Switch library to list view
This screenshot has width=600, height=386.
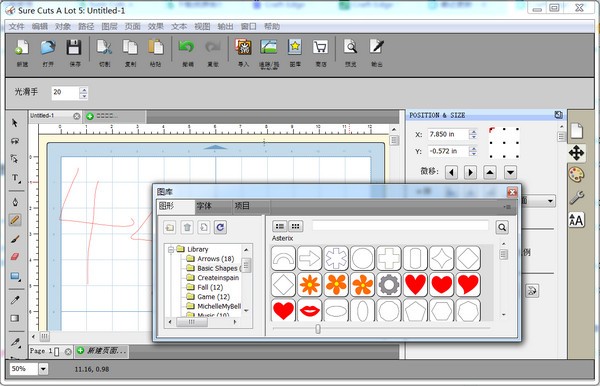tap(280, 226)
